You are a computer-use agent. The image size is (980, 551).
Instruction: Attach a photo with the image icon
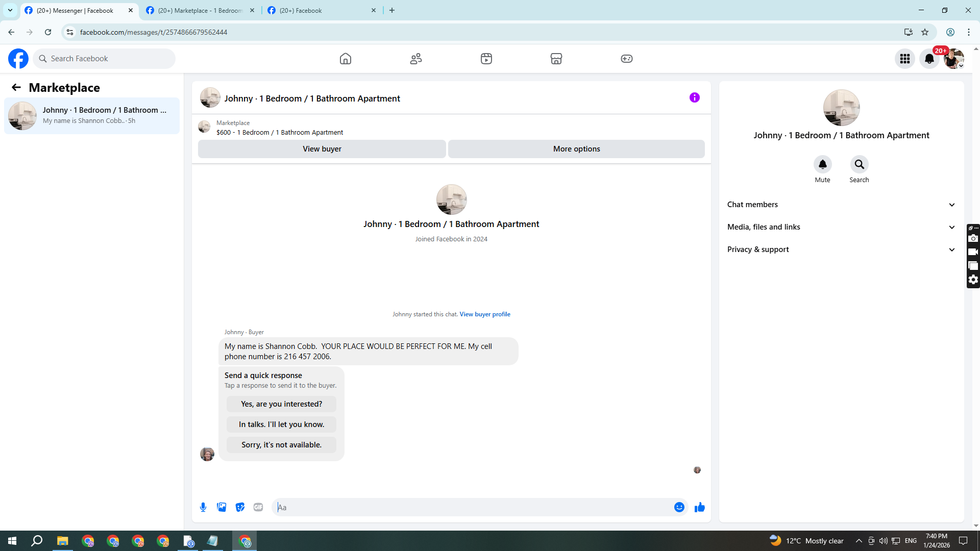[x=222, y=507]
